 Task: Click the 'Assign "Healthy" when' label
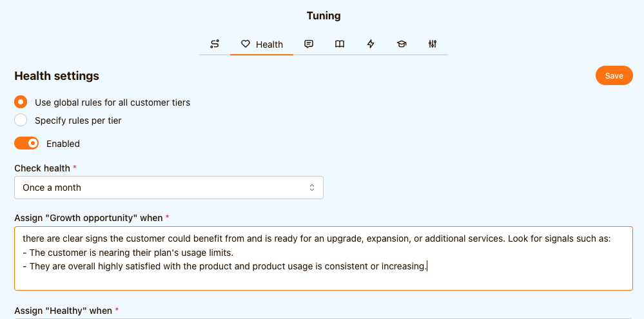click(x=63, y=311)
